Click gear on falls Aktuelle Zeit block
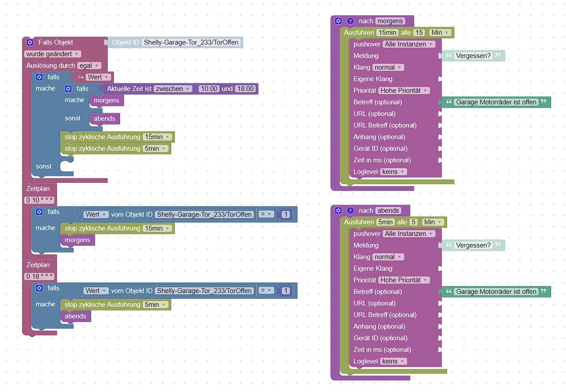 click(68, 89)
